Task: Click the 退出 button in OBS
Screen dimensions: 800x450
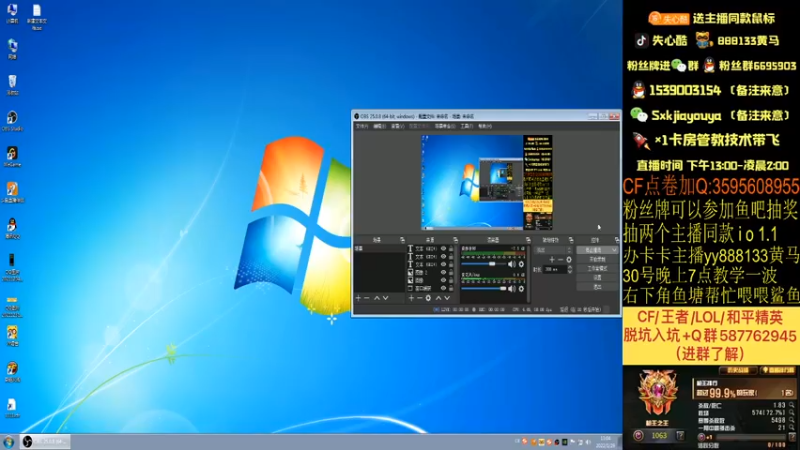Action: (597, 287)
